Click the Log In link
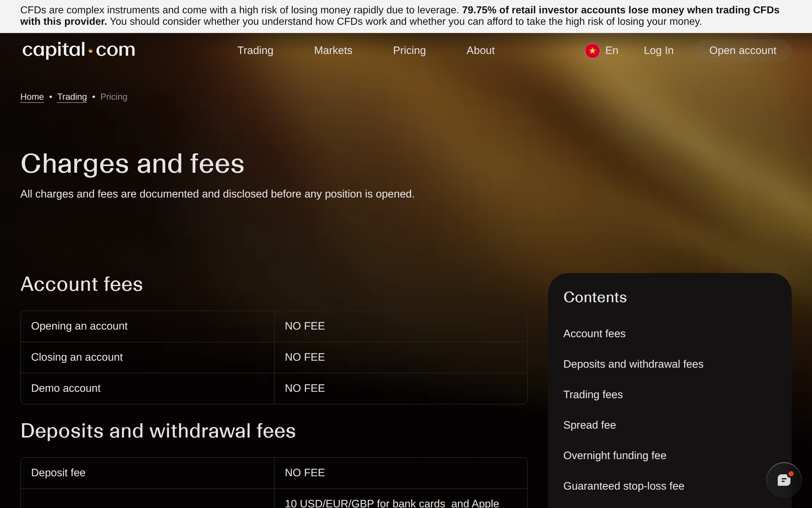This screenshot has width=812, height=508. pyautogui.click(x=658, y=50)
